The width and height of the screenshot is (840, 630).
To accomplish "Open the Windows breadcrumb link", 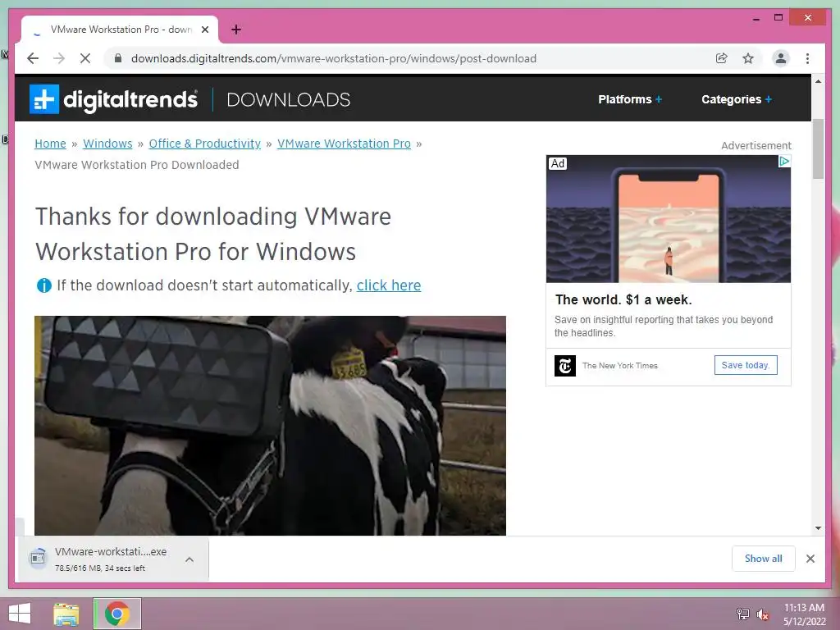I will tap(107, 144).
